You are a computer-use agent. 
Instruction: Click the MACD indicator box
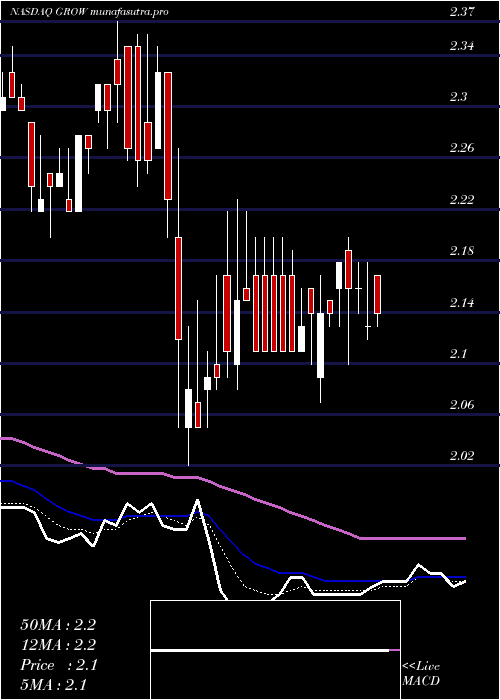[275, 650]
